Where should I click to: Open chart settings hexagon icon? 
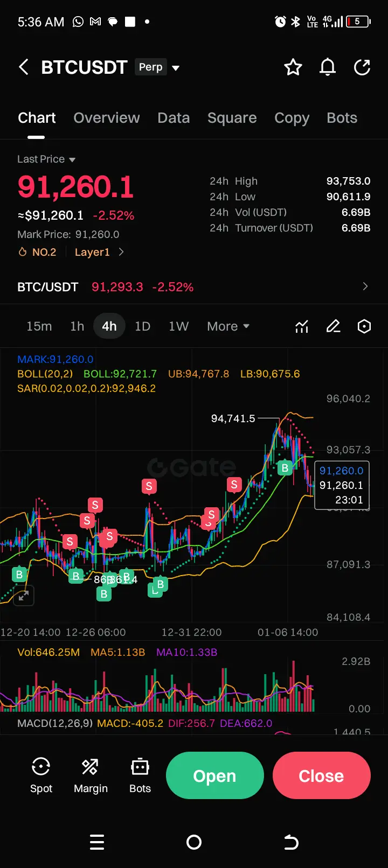[x=364, y=326]
